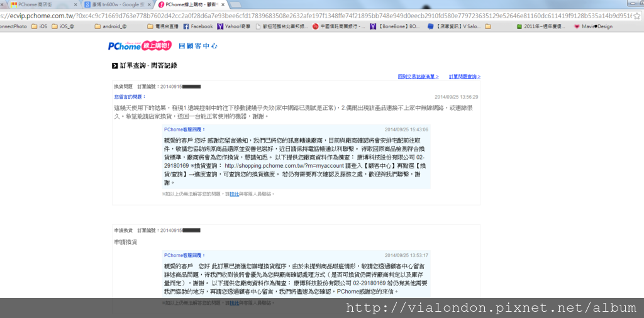Open the Yahoo!奇摩 bookmark
644x318 pixels.
coord(235,26)
